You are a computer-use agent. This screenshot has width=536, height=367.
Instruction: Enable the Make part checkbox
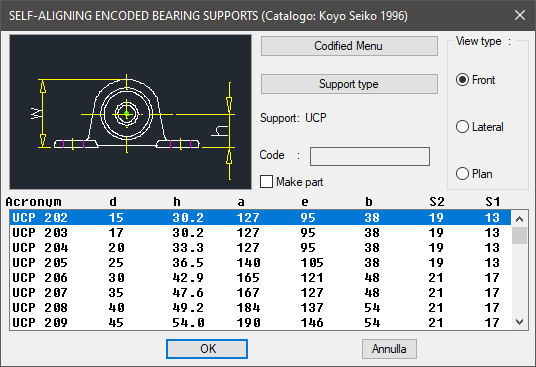point(266,182)
